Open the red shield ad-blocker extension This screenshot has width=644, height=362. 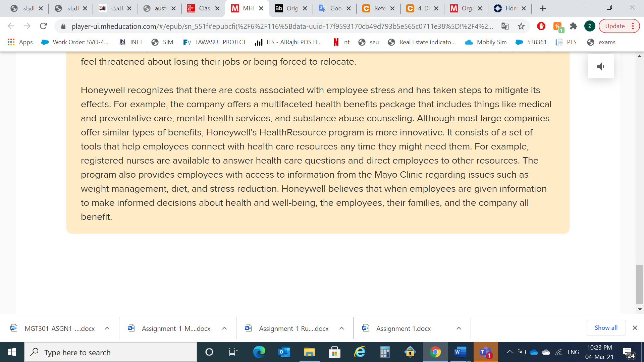541,26
